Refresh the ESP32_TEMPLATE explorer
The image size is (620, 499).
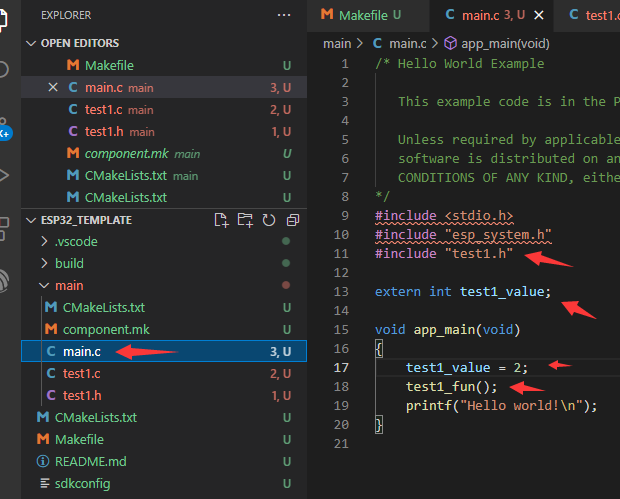(269, 220)
